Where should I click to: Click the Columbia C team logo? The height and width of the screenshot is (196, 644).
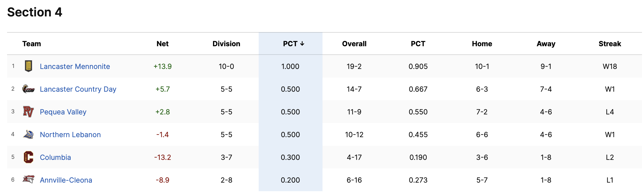pos(29,157)
